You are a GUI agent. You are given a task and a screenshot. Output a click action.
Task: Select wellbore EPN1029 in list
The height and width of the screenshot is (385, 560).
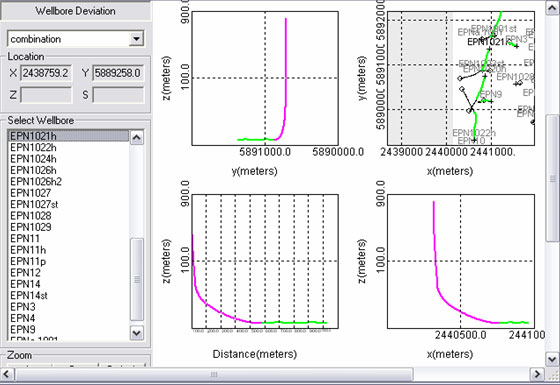point(68,227)
